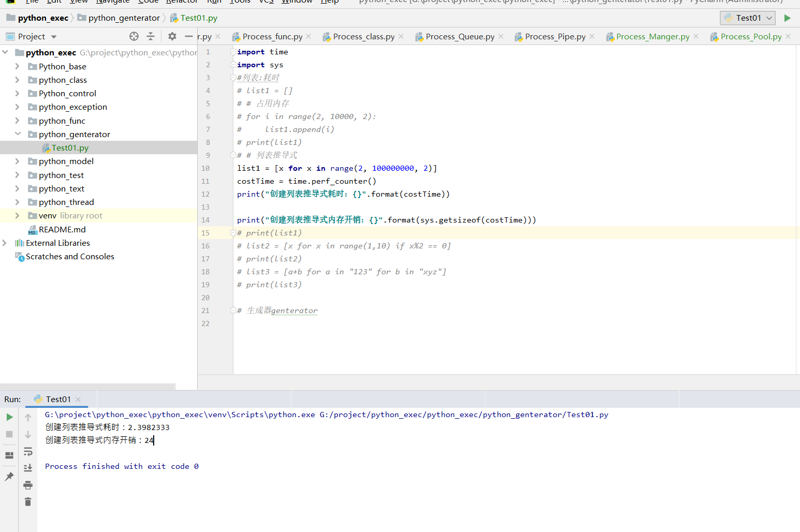
Task: Switch to the Process_class.py tab
Action: click(x=364, y=37)
